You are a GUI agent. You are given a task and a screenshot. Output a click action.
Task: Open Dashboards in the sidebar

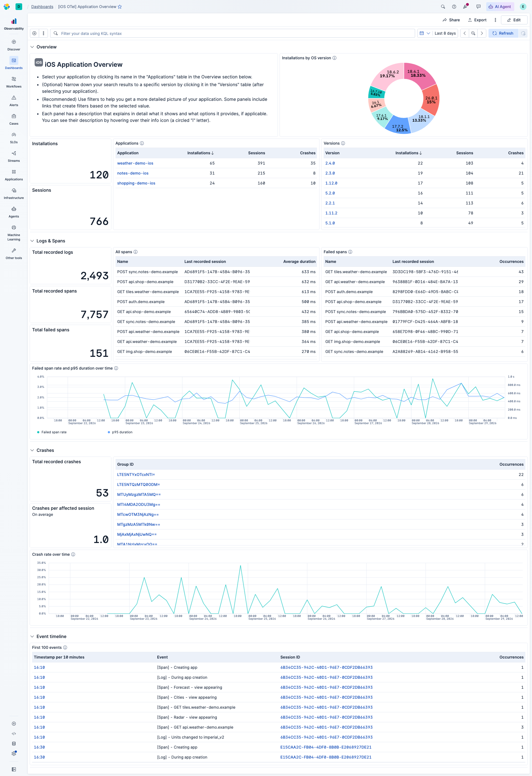coord(14,64)
